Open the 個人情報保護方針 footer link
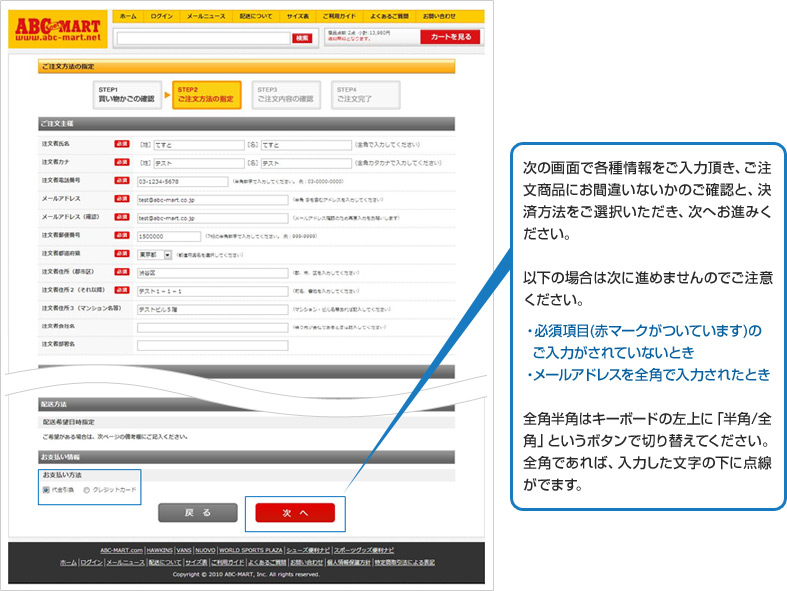 pyautogui.click(x=349, y=562)
